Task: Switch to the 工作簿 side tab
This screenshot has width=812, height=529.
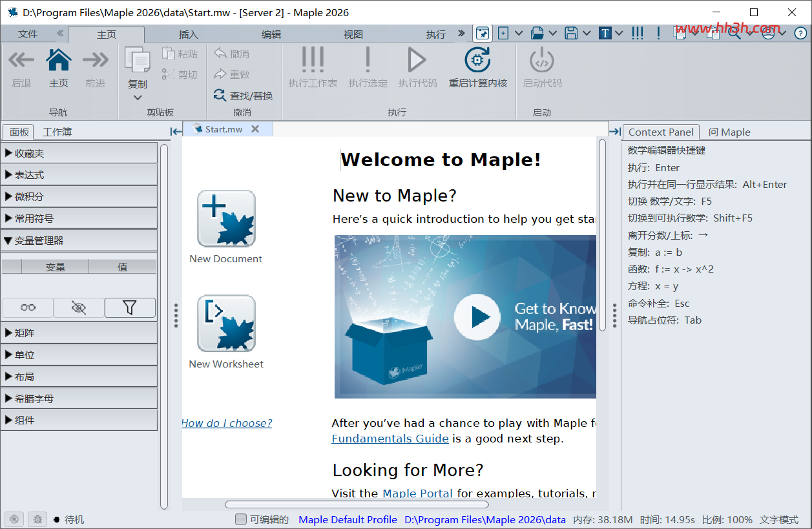Action: click(57, 132)
